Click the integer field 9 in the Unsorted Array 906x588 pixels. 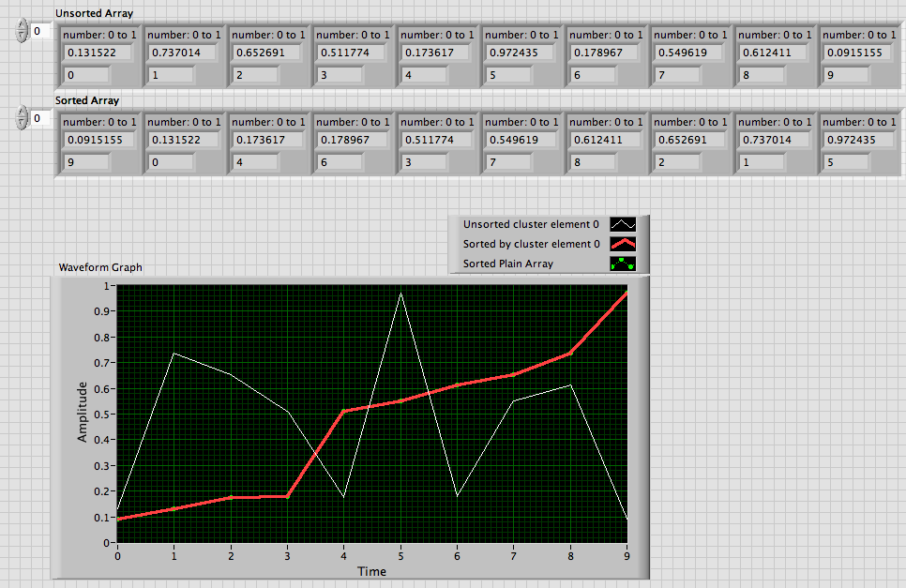tap(846, 75)
